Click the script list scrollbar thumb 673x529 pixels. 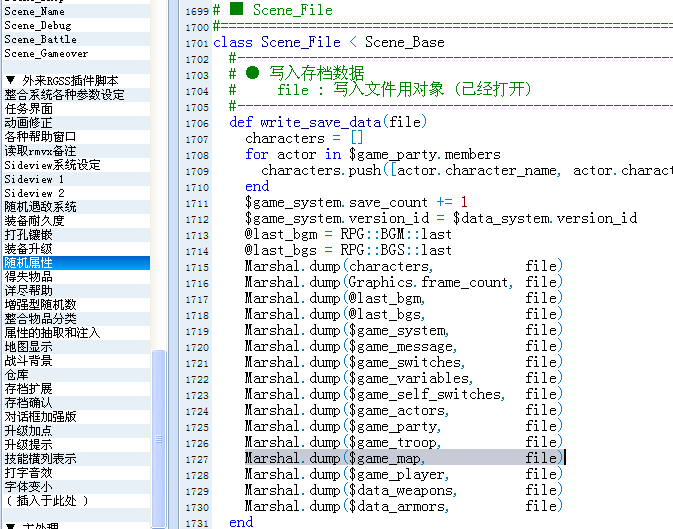pyautogui.click(x=158, y=438)
